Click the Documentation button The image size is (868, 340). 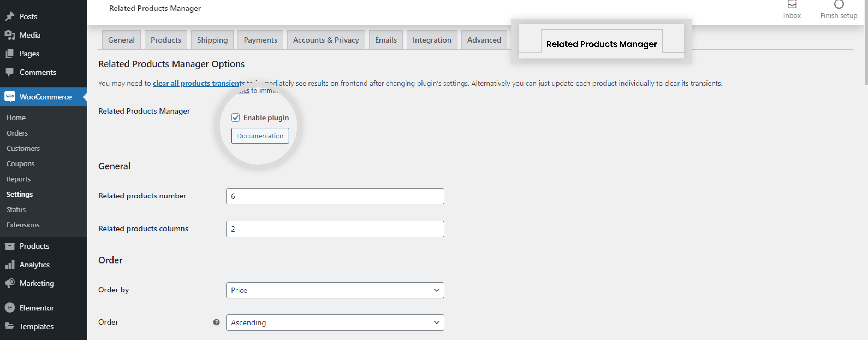260,135
